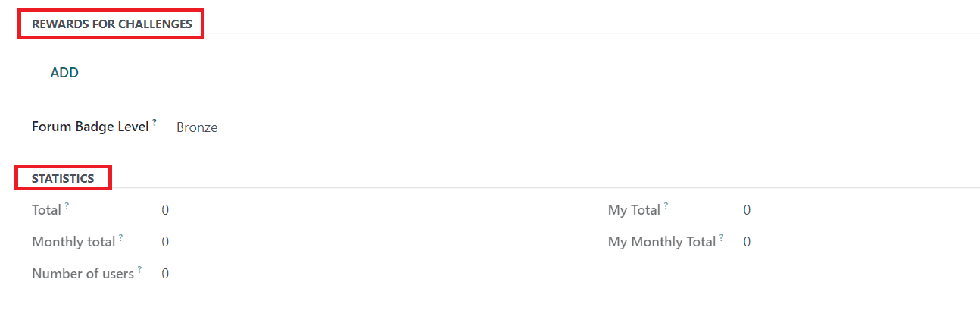Click the My Total field value
Screen dimensions: 980x320
pos(747,210)
